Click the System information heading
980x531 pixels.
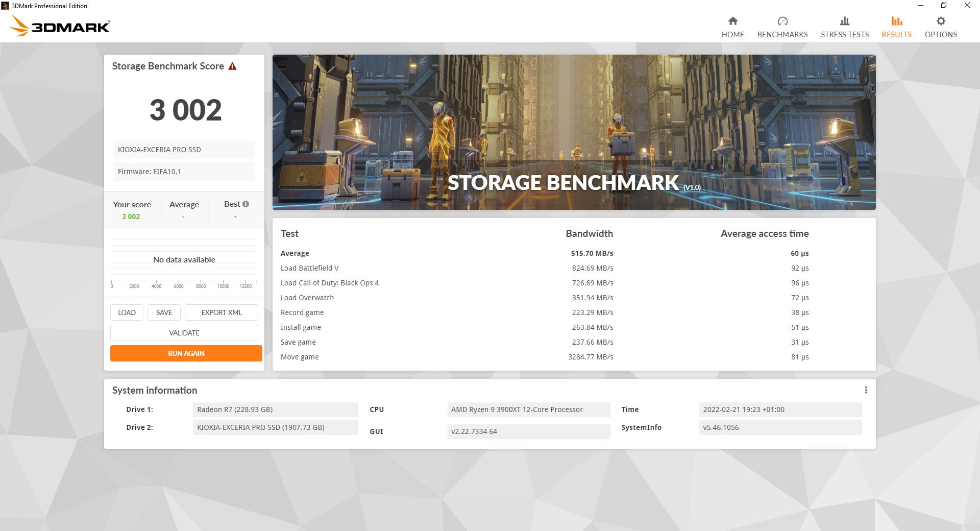coord(155,390)
